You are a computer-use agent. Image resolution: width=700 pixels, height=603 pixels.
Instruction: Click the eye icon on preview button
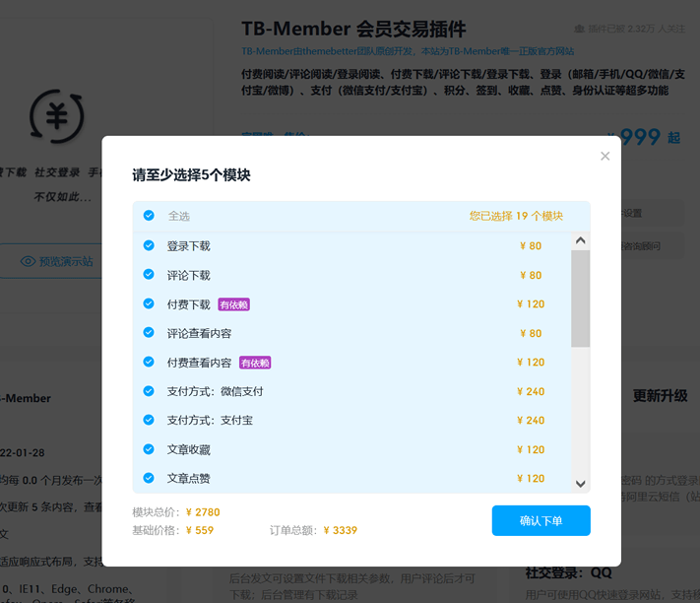coord(29,261)
